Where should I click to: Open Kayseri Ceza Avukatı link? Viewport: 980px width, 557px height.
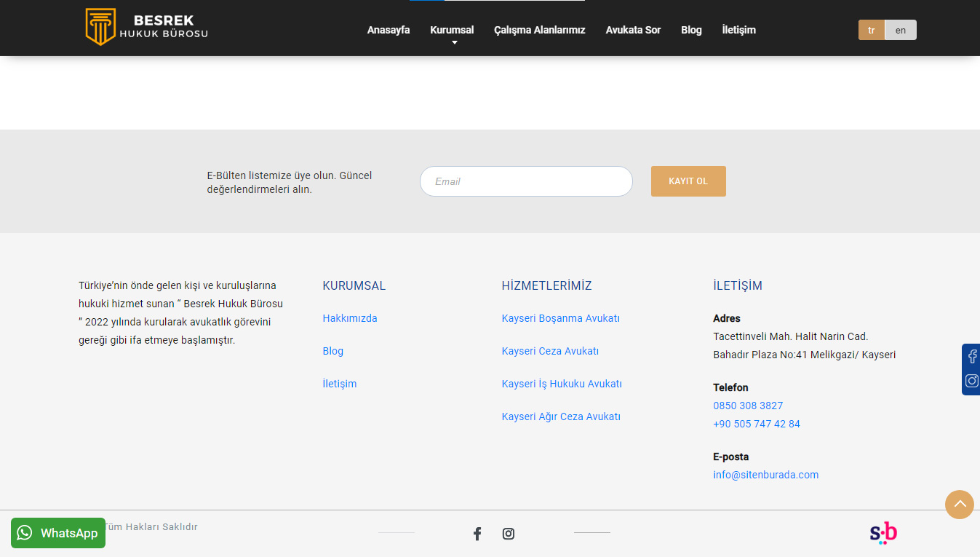[550, 351]
